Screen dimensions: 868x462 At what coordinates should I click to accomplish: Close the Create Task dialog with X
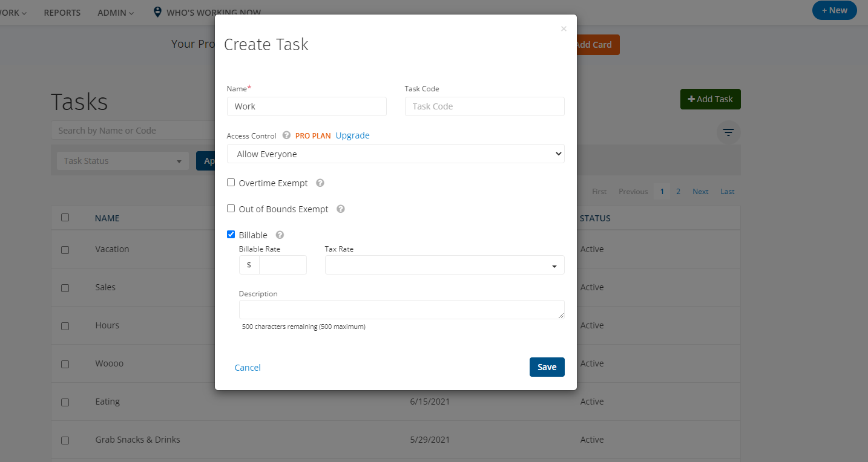pyautogui.click(x=564, y=28)
